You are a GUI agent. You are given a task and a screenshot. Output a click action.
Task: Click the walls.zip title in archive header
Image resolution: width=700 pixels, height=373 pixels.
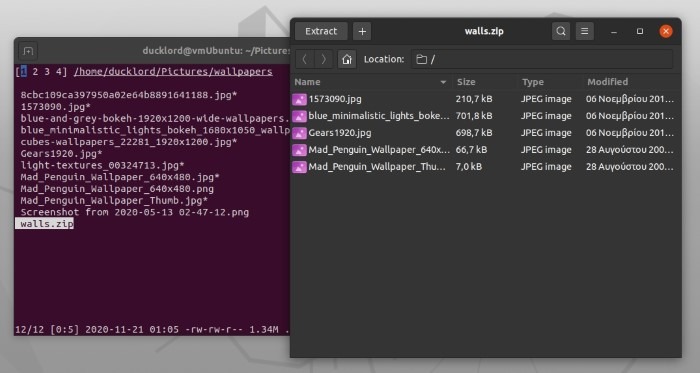484,31
